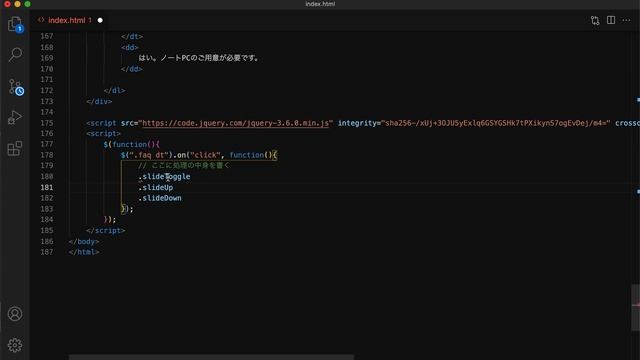Place cursor on .slideDown text
640x360 pixels.
pyautogui.click(x=160, y=198)
